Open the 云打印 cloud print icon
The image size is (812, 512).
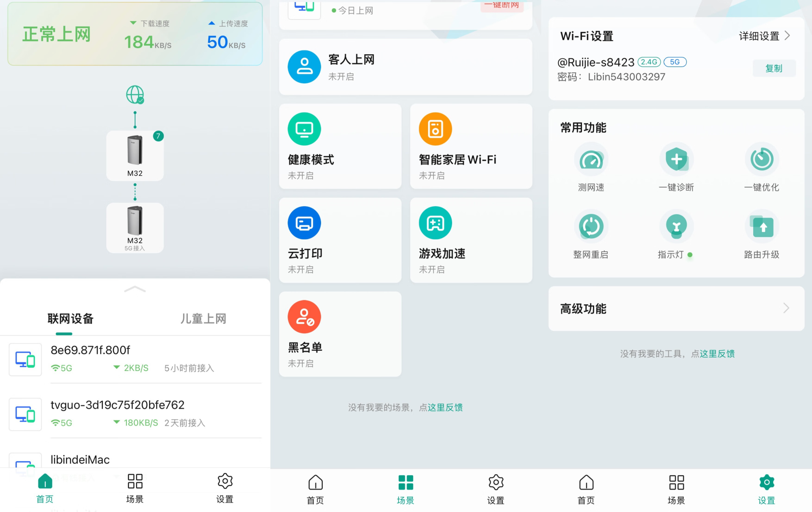pyautogui.click(x=304, y=223)
